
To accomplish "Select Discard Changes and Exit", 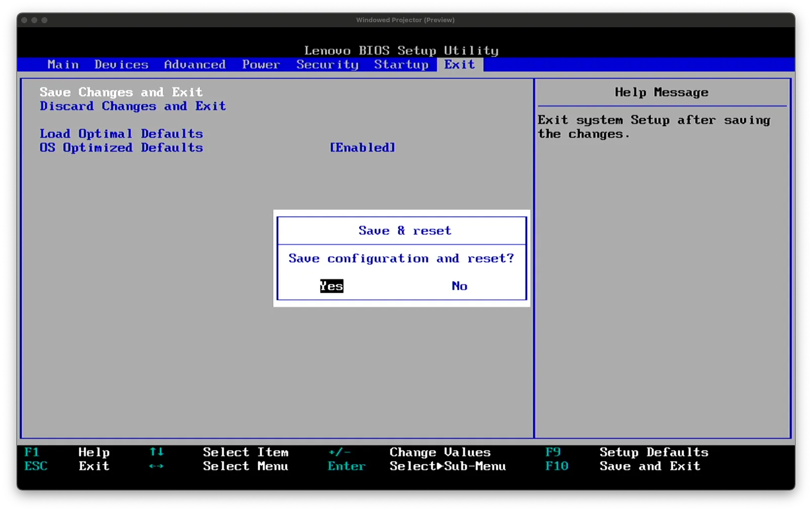I will click(133, 106).
